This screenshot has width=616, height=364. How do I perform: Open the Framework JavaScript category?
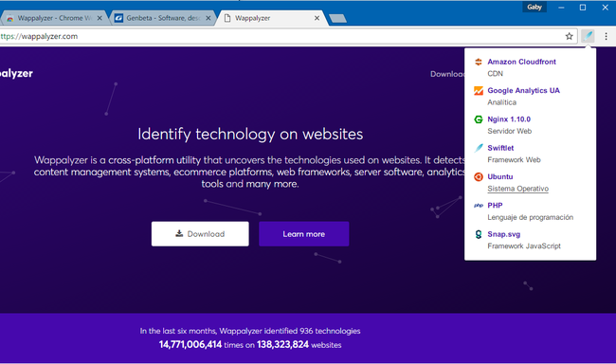pos(524,246)
